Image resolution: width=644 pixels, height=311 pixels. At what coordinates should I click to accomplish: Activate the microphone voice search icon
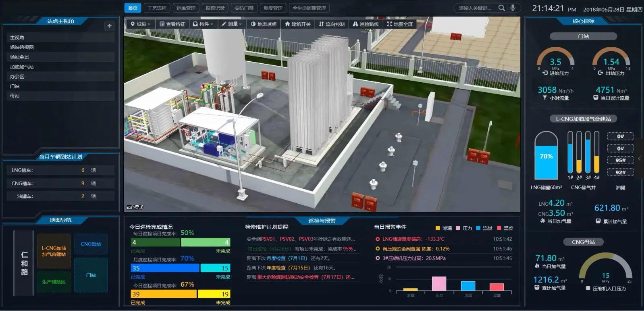pyautogui.click(x=513, y=8)
